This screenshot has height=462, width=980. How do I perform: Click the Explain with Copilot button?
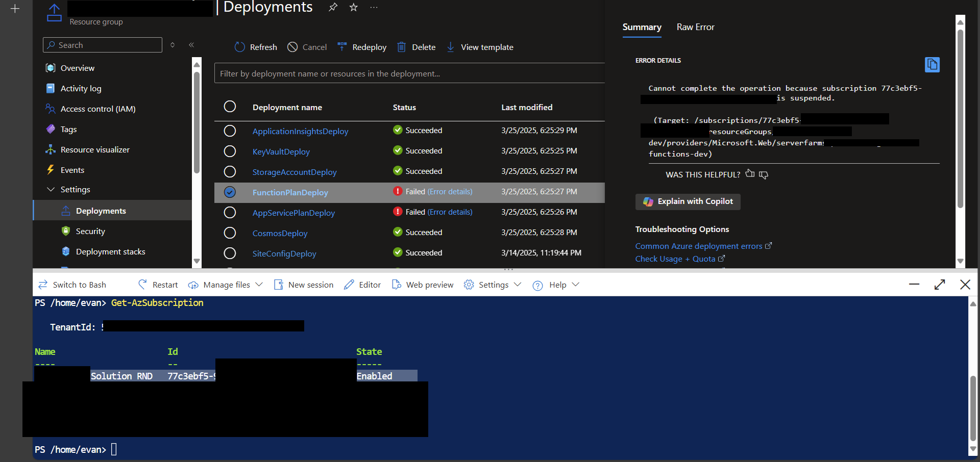click(x=688, y=201)
